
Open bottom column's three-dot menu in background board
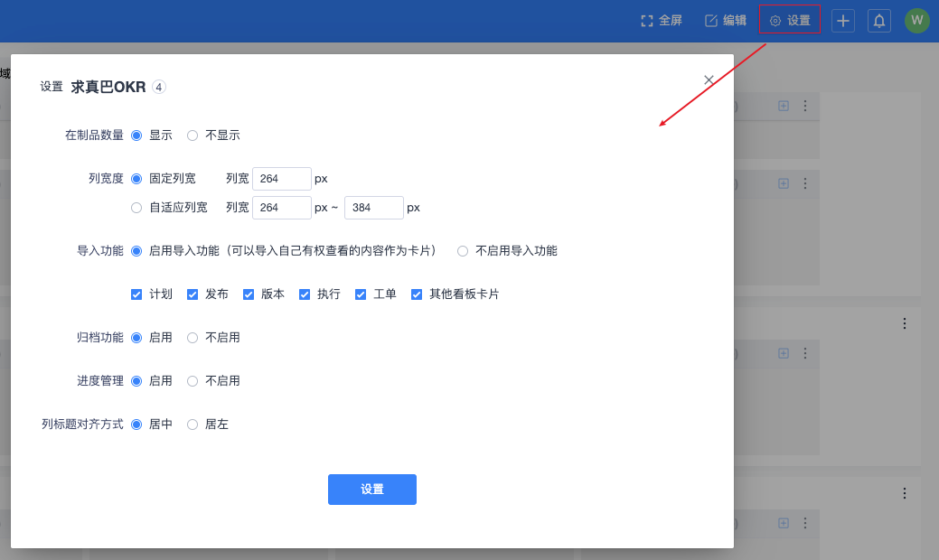tap(805, 524)
